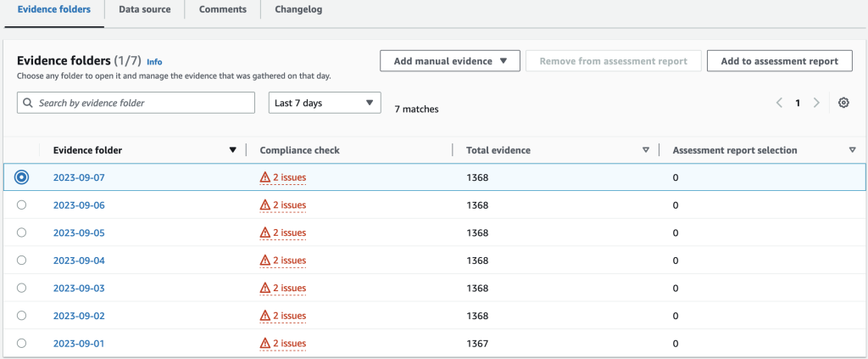Image resolution: width=868 pixels, height=359 pixels.
Task: Open evidence folder 2023-09-02
Action: point(79,317)
